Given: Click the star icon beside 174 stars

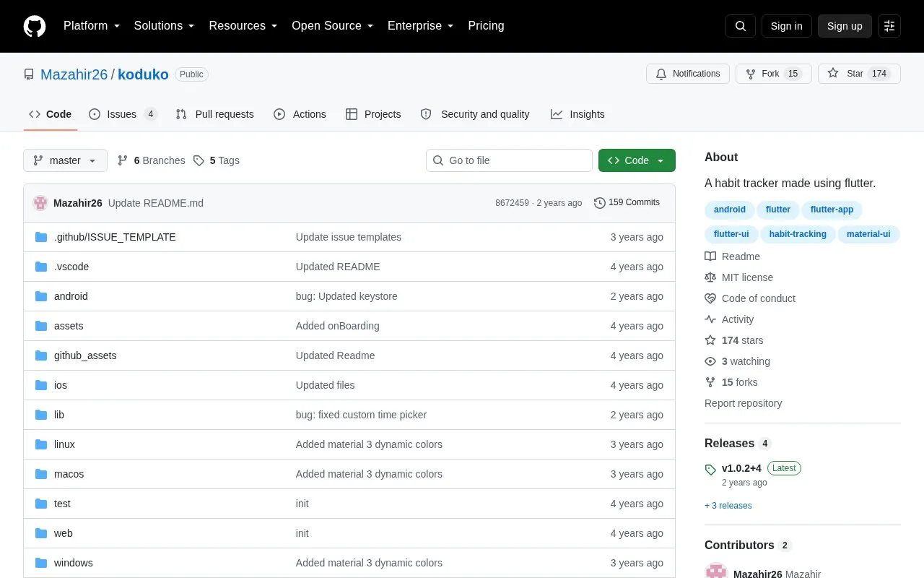Looking at the screenshot, I should (x=710, y=340).
